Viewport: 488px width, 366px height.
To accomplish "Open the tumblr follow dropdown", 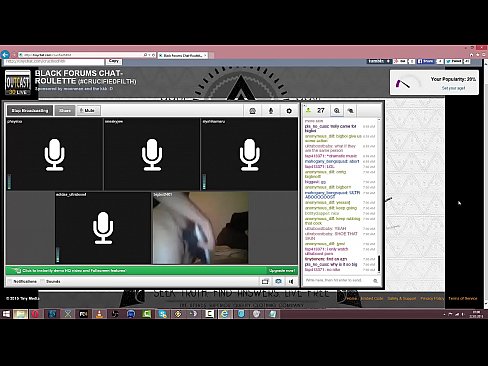I will coord(380,61).
